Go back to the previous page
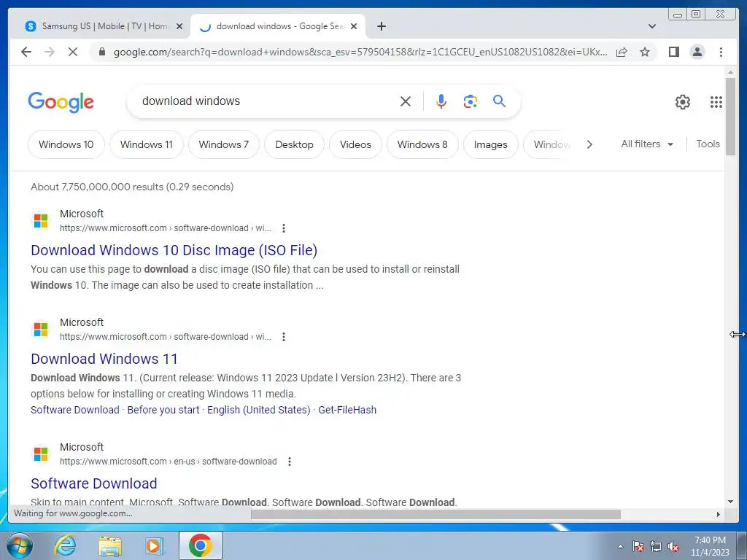 click(x=26, y=52)
